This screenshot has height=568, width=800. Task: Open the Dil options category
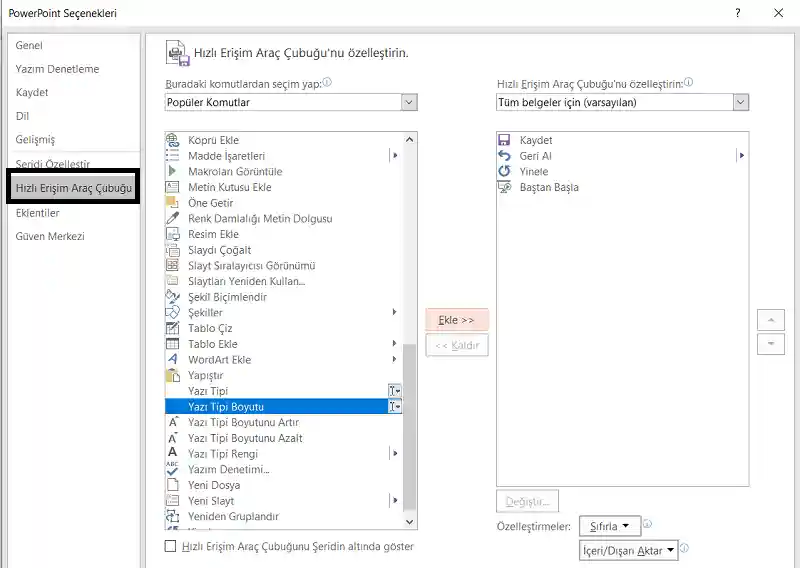pyautogui.click(x=22, y=116)
